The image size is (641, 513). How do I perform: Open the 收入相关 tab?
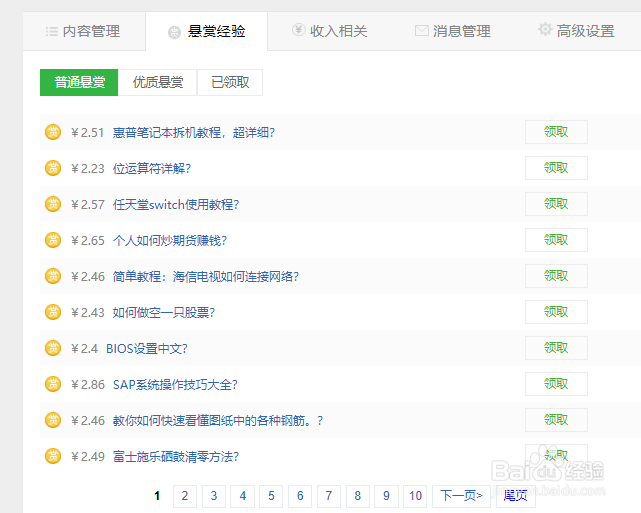[x=329, y=31]
